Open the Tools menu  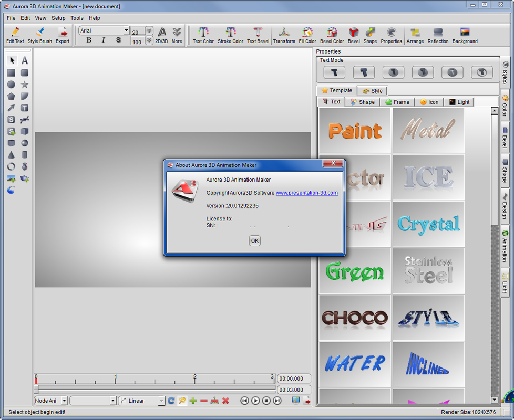[77, 18]
